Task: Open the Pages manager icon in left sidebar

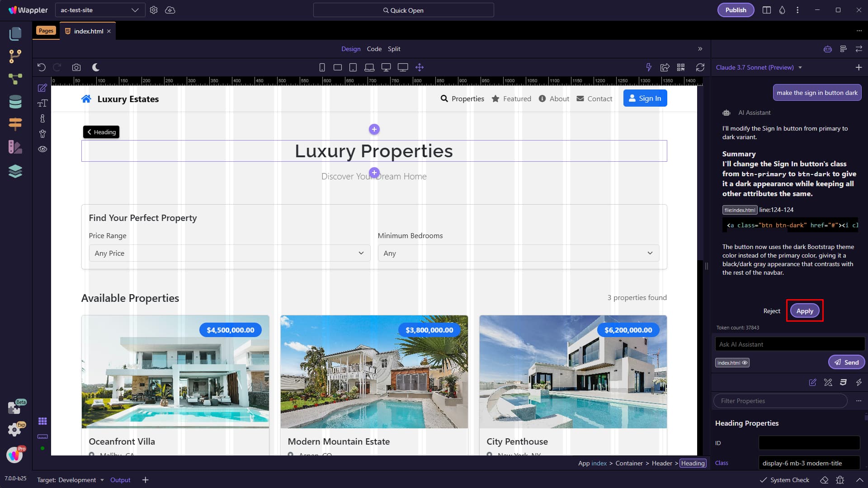Action: coord(15,33)
